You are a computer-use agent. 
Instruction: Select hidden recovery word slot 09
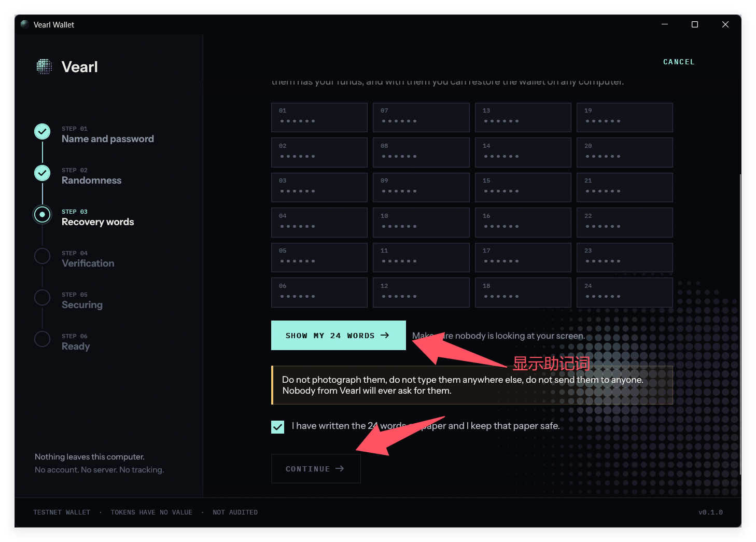click(421, 187)
